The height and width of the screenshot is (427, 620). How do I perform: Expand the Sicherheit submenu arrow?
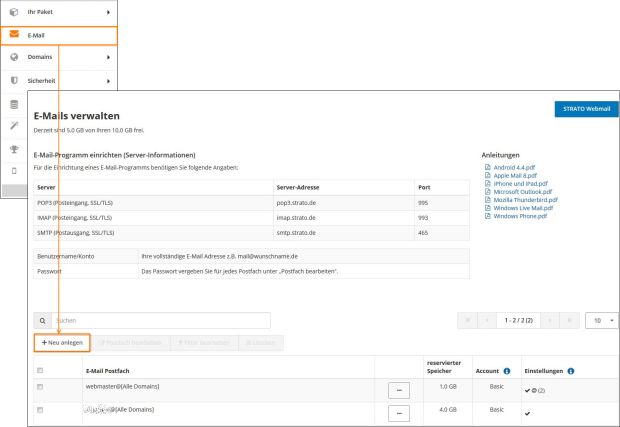(108, 81)
